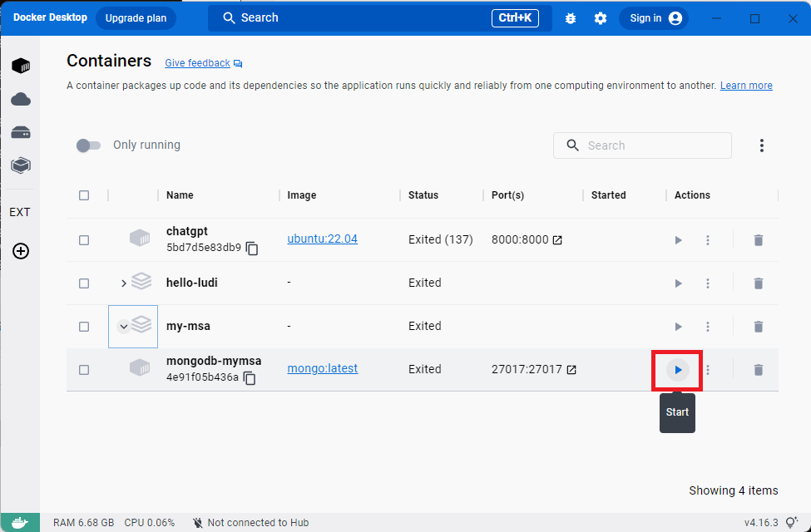
Task: Open the Learn more link
Action: 746,86
